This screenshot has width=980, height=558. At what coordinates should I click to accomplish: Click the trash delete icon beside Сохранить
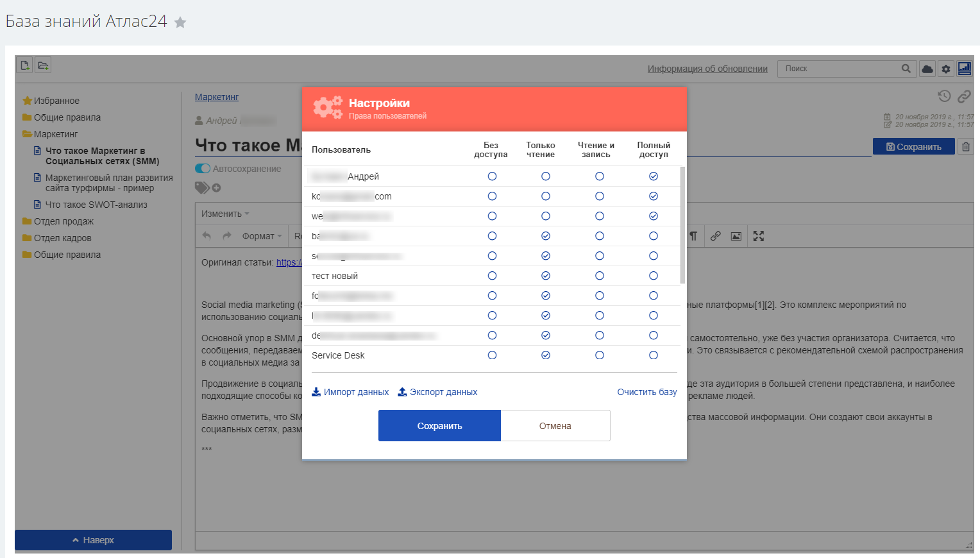(x=966, y=147)
